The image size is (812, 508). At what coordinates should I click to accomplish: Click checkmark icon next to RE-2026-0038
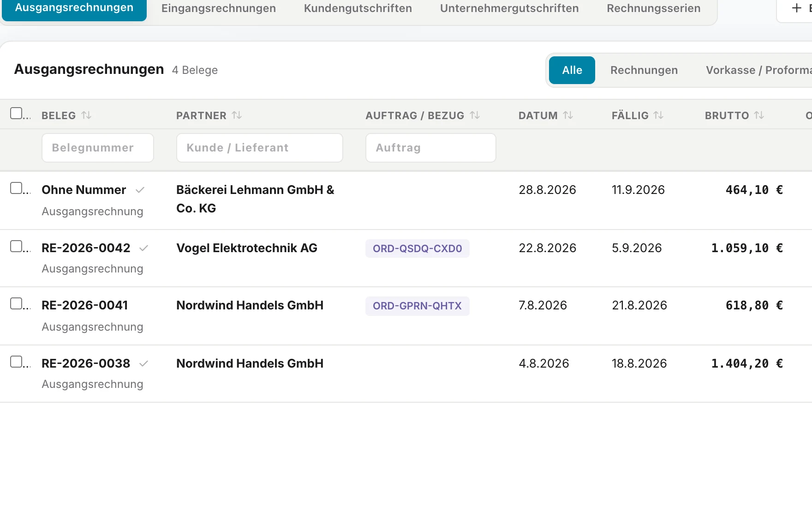point(143,363)
